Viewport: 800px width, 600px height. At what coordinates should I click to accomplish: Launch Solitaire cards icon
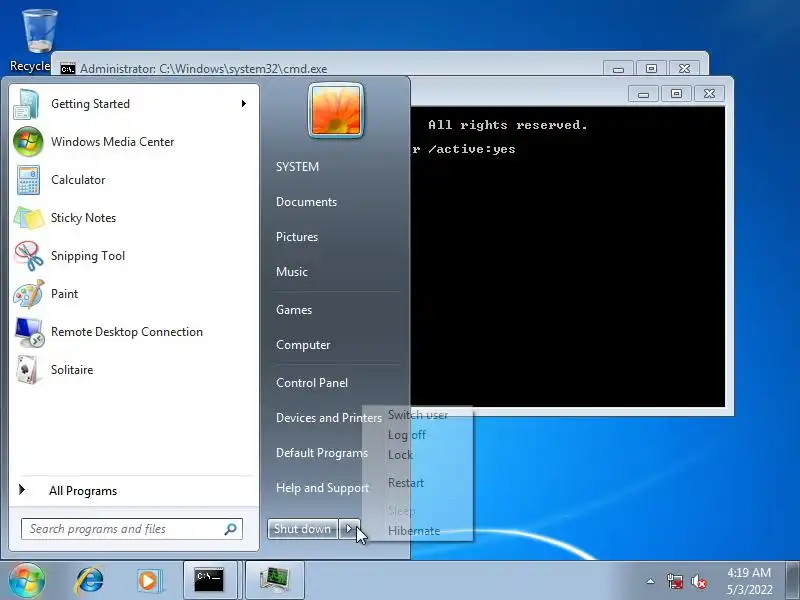(28, 370)
